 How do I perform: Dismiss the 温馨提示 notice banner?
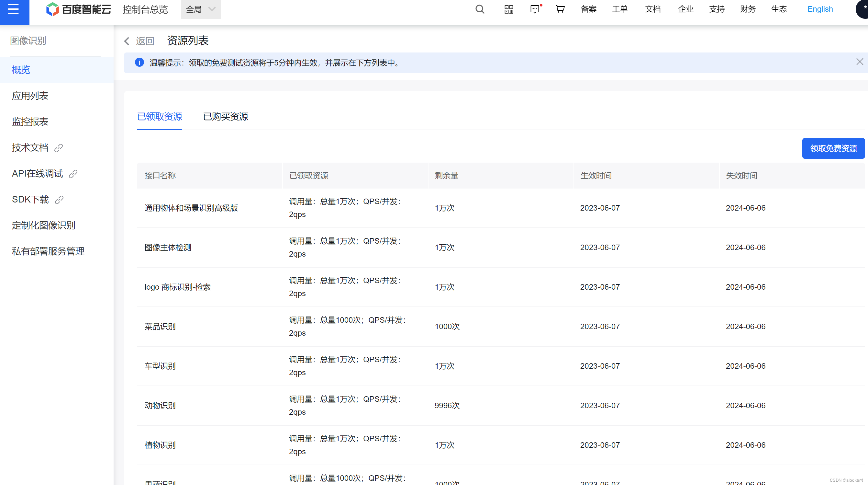[860, 61]
